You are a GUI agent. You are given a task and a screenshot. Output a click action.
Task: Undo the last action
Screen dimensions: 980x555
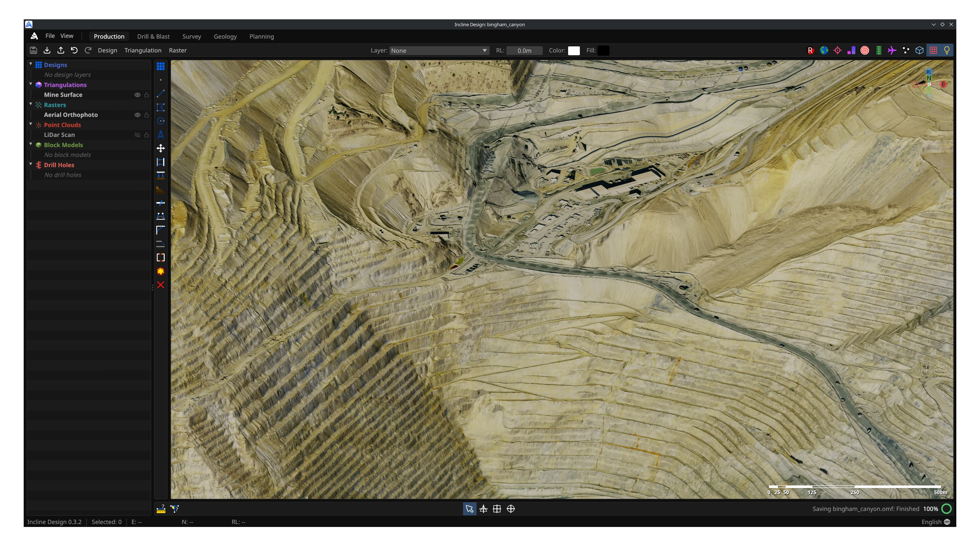point(74,50)
